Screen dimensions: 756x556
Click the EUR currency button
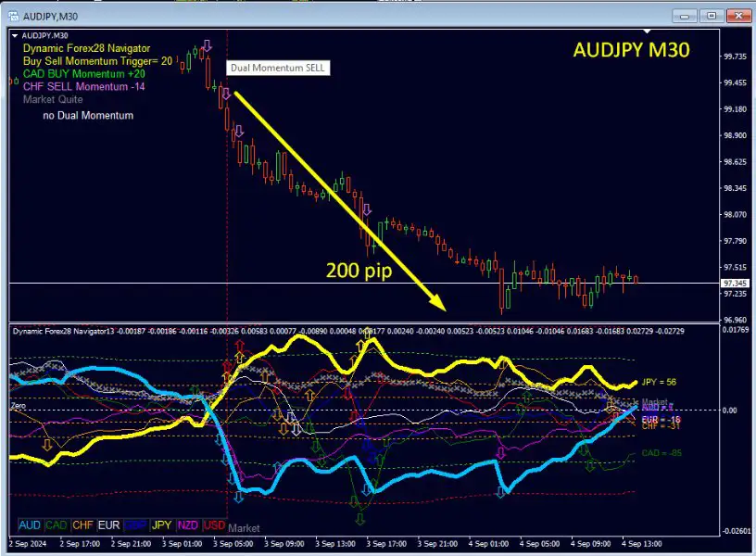click(109, 526)
